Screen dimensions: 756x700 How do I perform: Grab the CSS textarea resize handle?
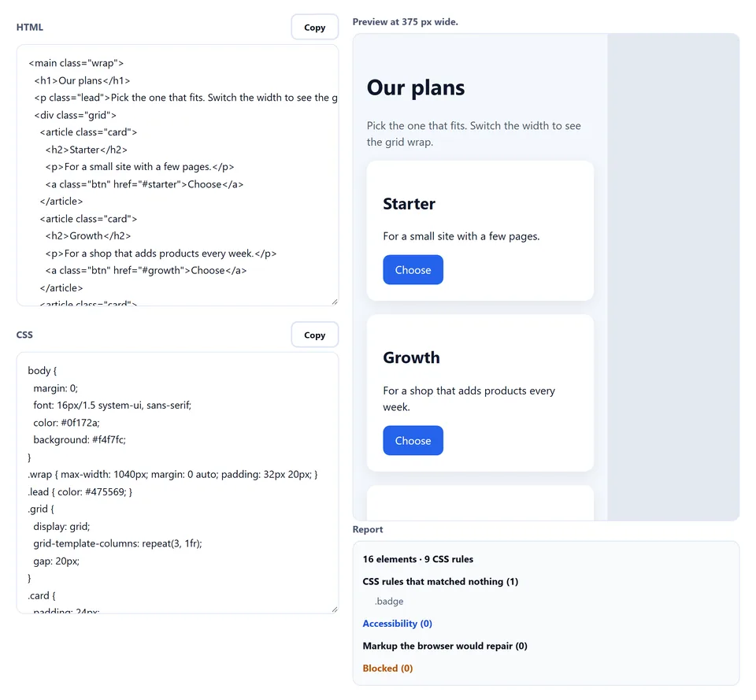[335, 609]
